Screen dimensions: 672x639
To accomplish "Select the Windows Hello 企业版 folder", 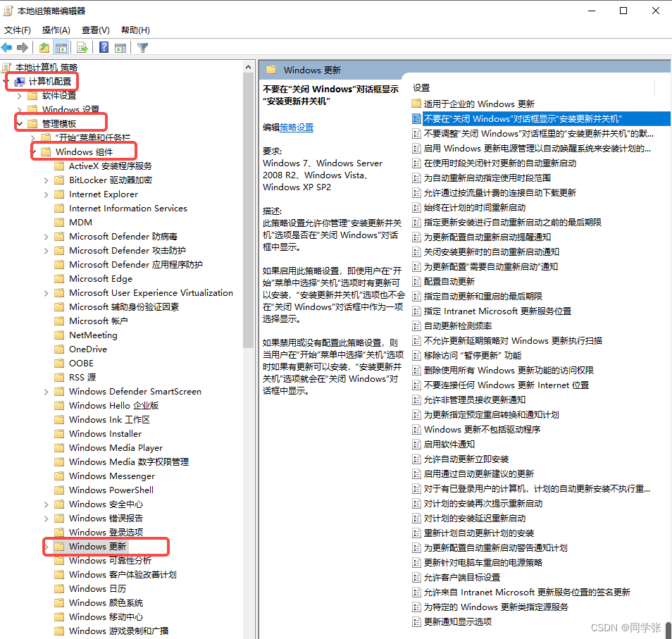I will pos(114,405).
